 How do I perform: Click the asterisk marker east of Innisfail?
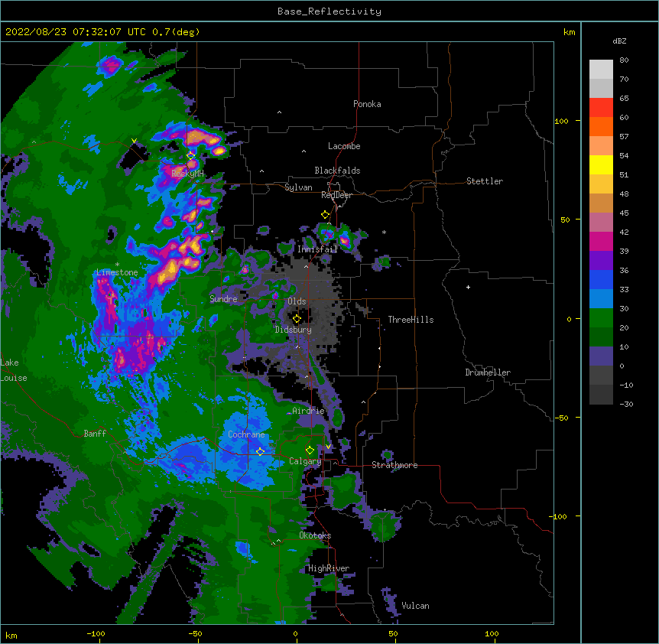pyautogui.click(x=384, y=232)
